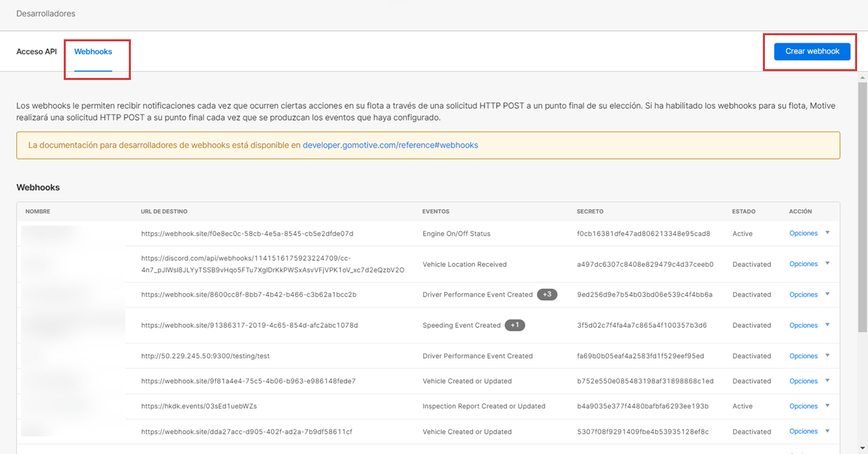Switch to the Acceso API tab
868x454 pixels.
(x=37, y=51)
